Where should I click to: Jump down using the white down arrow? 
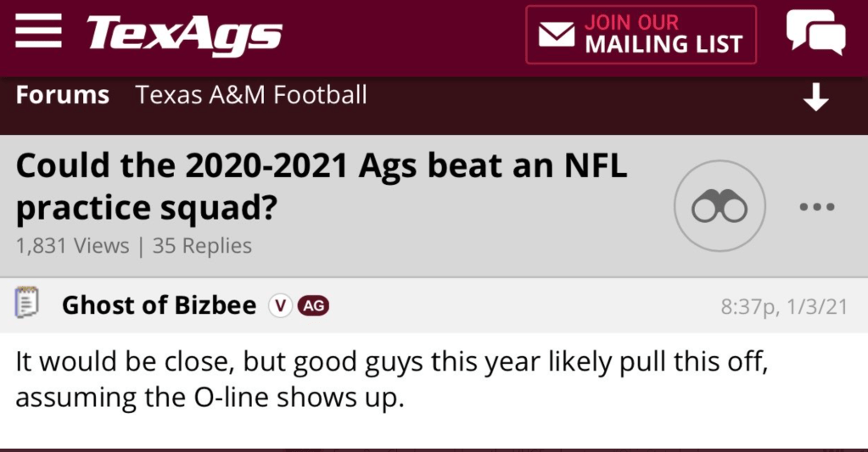815,98
